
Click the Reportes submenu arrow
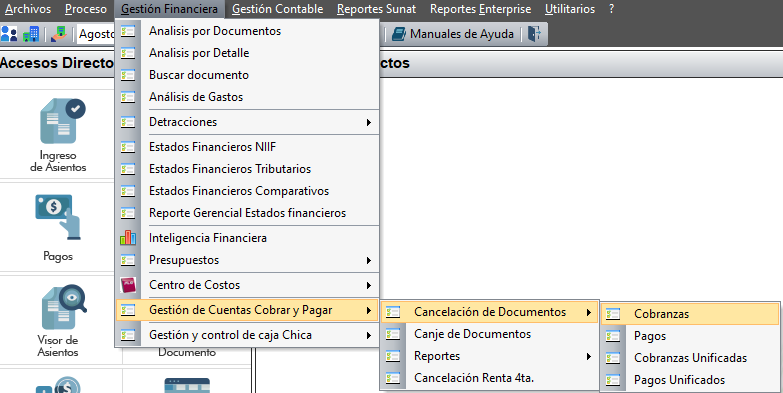click(589, 356)
